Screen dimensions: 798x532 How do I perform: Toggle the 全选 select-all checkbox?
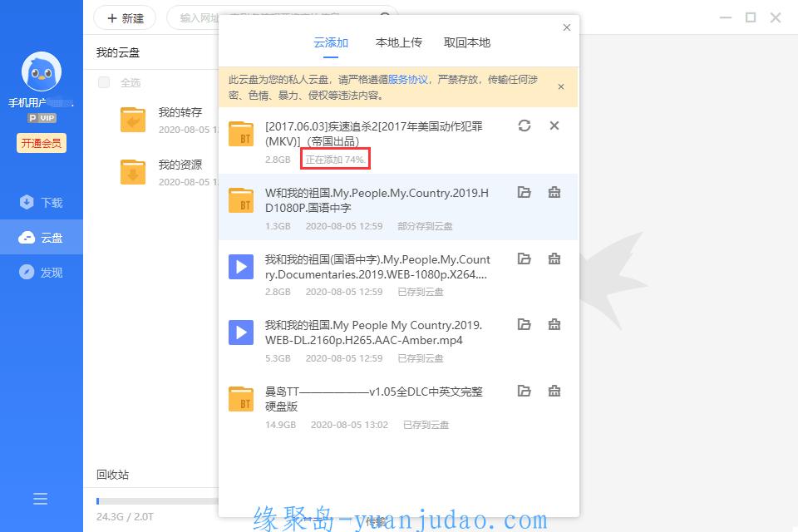[x=104, y=82]
